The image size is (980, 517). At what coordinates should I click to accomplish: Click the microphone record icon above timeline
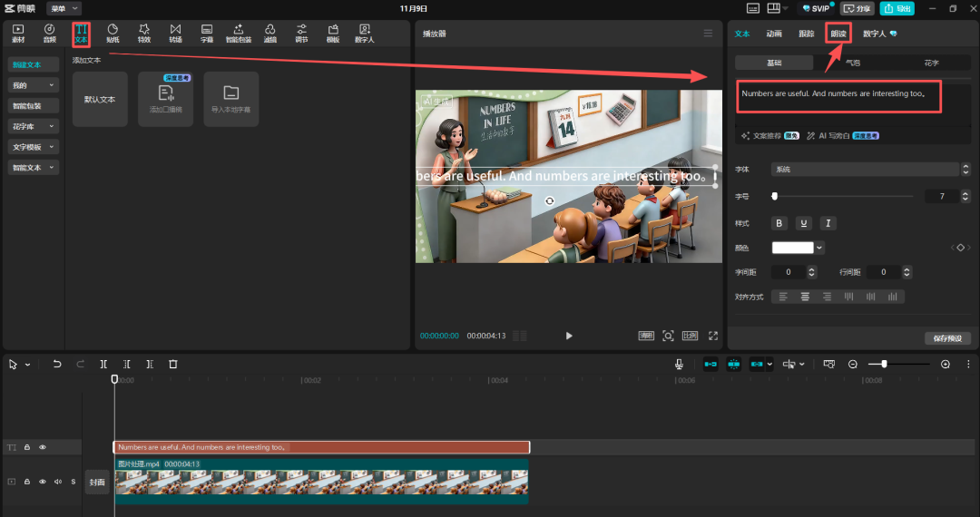click(x=679, y=364)
